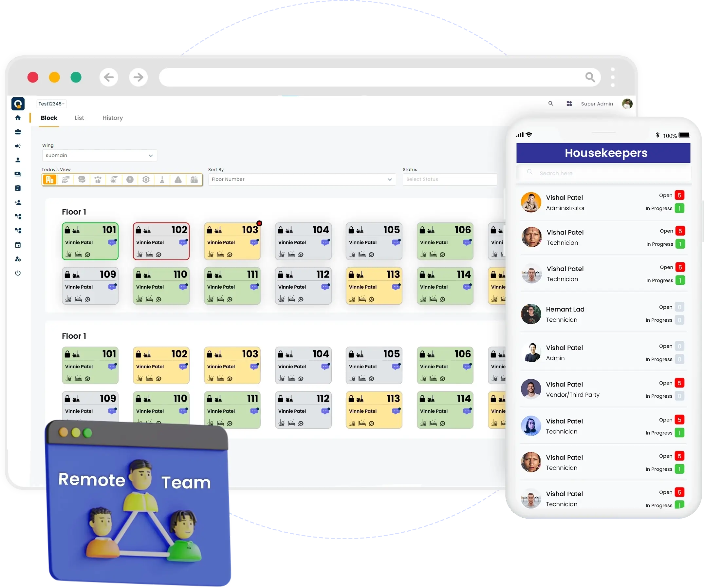Image resolution: width=704 pixels, height=588 pixels.
Task: Toggle the Block view layout button
Action: pyautogui.click(x=48, y=118)
